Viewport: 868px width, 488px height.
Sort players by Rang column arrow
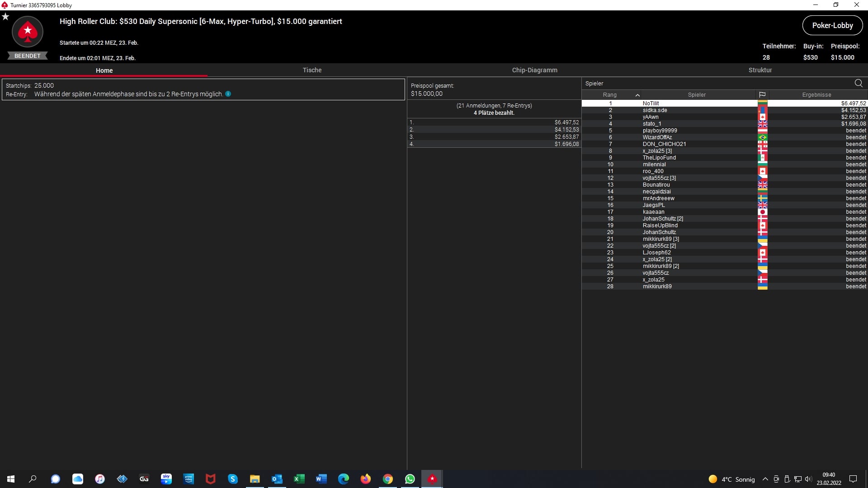(x=637, y=95)
